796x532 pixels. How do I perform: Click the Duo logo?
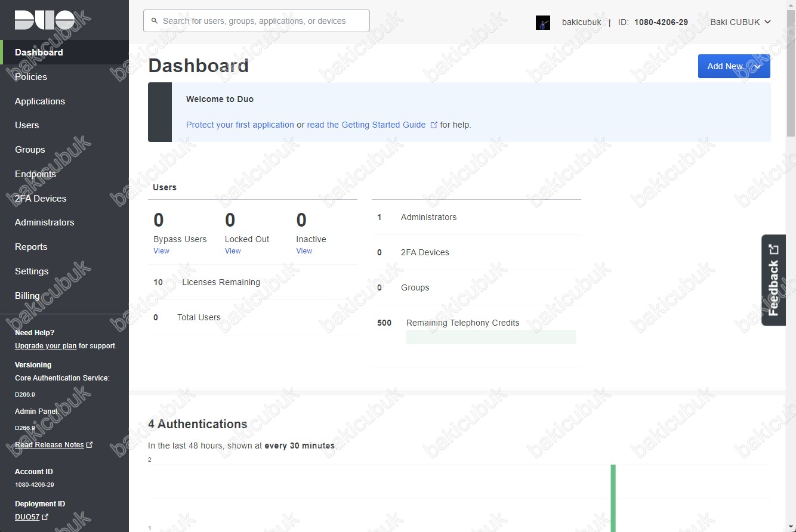tap(45, 20)
